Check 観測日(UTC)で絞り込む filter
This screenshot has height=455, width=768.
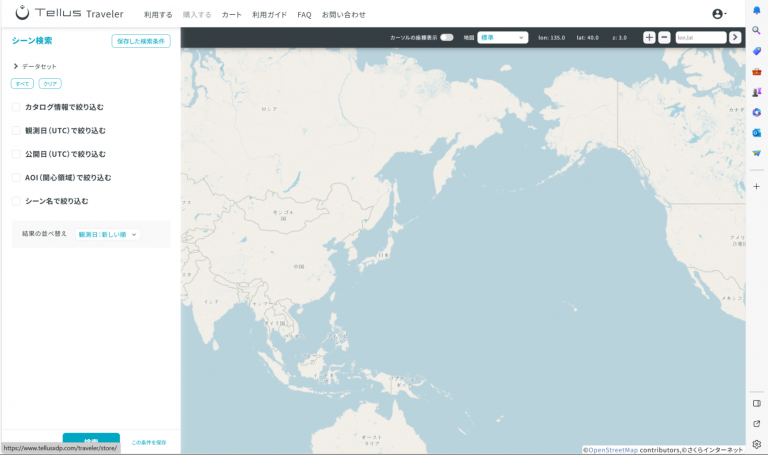[16, 130]
